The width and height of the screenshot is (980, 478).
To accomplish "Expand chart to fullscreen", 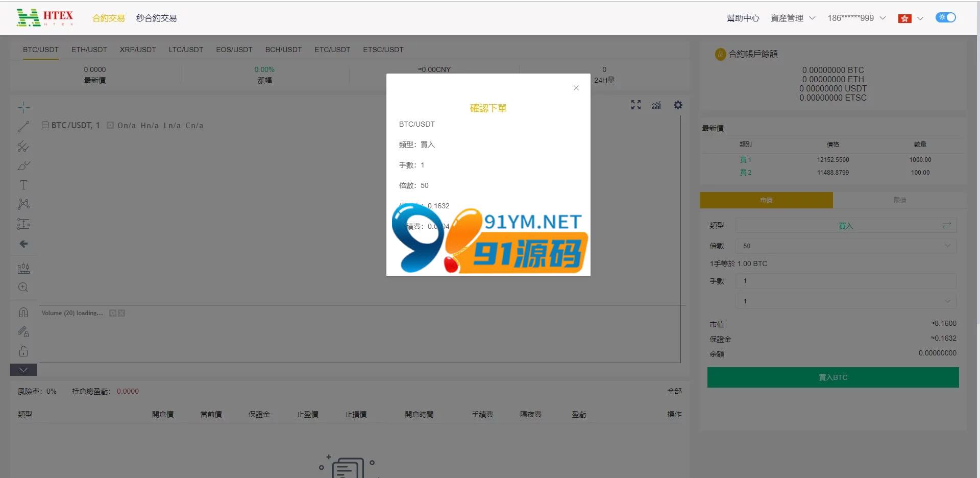I will (x=635, y=105).
